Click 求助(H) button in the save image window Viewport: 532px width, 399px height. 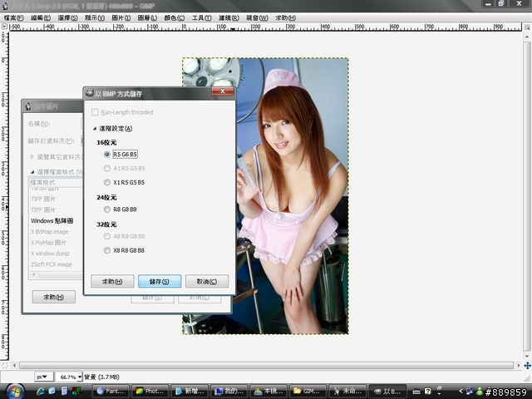tap(53, 297)
